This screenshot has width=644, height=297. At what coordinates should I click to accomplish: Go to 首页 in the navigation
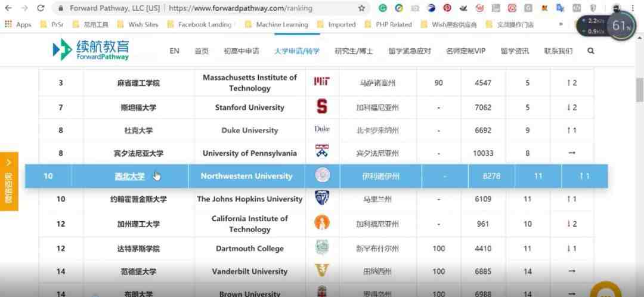(202, 51)
